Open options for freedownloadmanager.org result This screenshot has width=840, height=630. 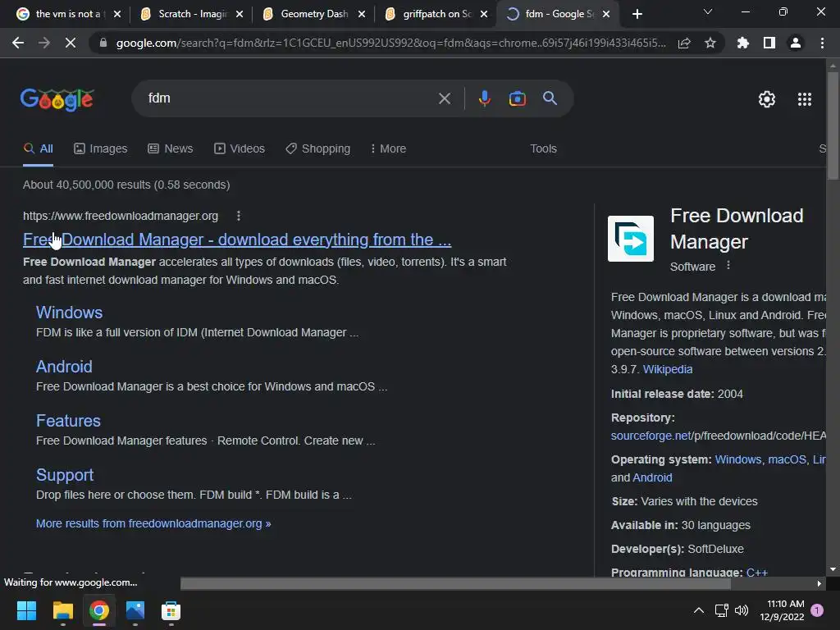click(239, 216)
